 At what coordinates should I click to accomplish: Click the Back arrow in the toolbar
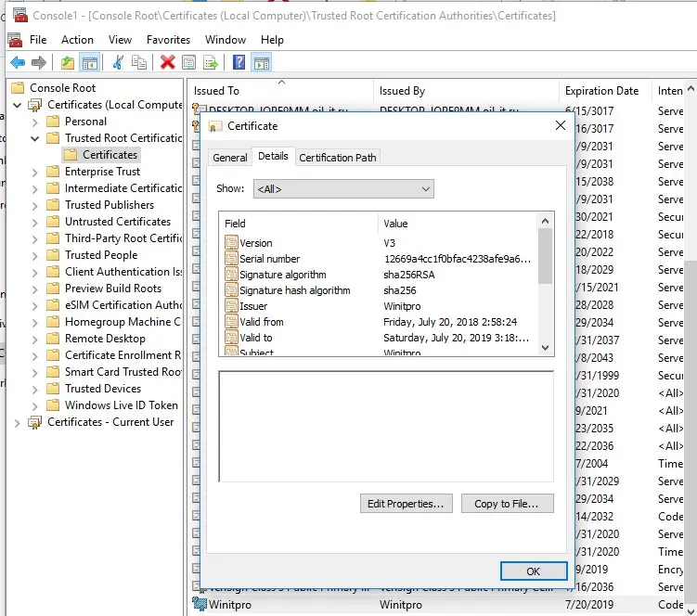(x=17, y=63)
